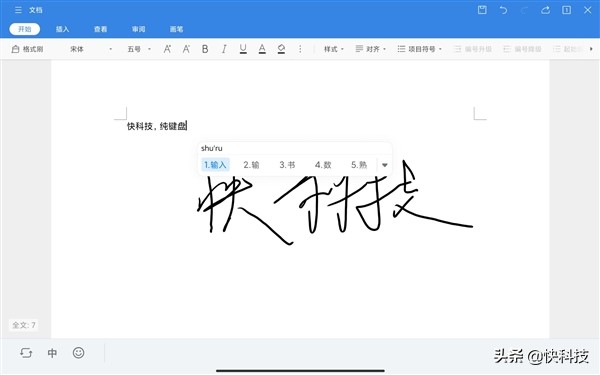The width and height of the screenshot is (600, 375).
Task: Click the shu'ru pinyin input text
Action: click(x=212, y=148)
